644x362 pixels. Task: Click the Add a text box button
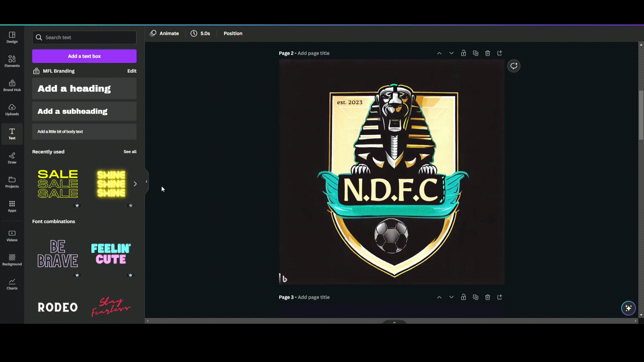84,56
